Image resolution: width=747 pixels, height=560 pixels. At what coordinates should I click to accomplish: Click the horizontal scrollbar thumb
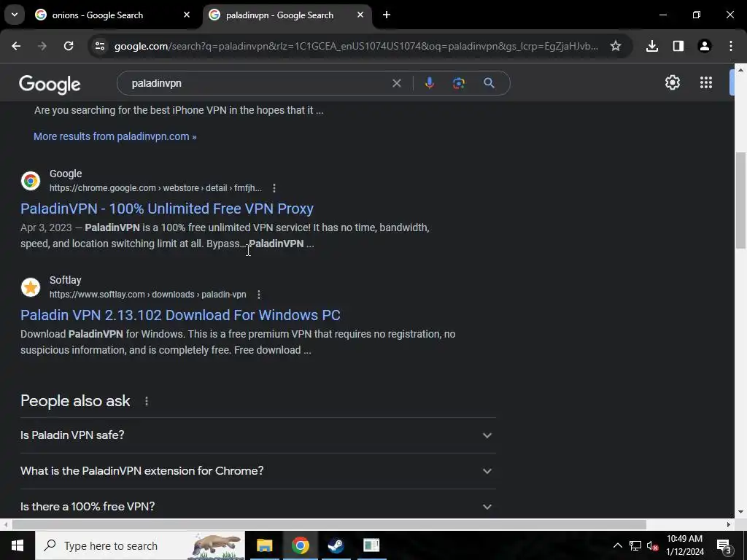[x=329, y=524]
